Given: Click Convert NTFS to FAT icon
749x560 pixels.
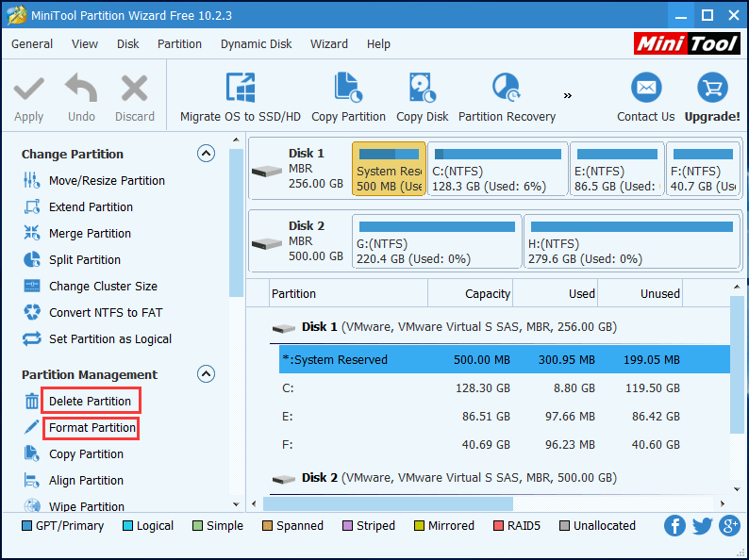Looking at the screenshot, I should [31, 312].
